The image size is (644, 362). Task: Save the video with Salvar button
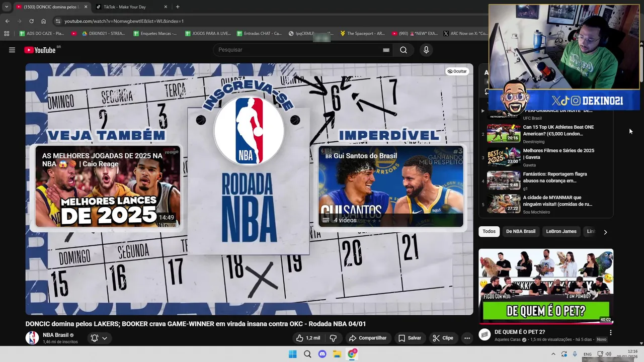pyautogui.click(x=410, y=338)
